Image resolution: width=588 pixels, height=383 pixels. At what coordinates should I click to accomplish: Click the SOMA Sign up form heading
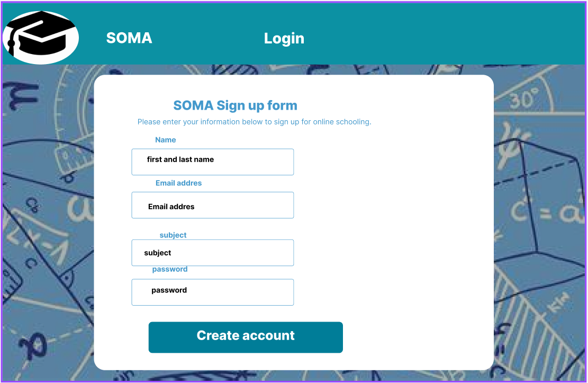tap(235, 105)
